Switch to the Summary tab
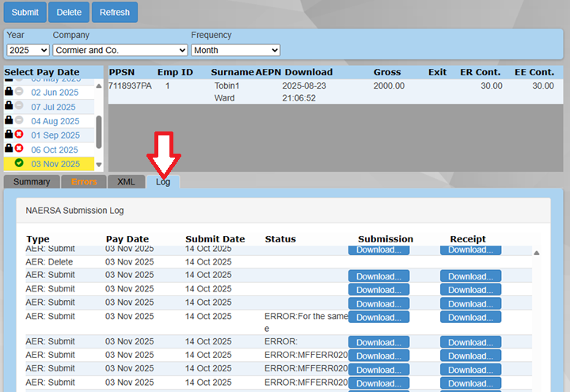The image size is (570, 392). [x=32, y=181]
